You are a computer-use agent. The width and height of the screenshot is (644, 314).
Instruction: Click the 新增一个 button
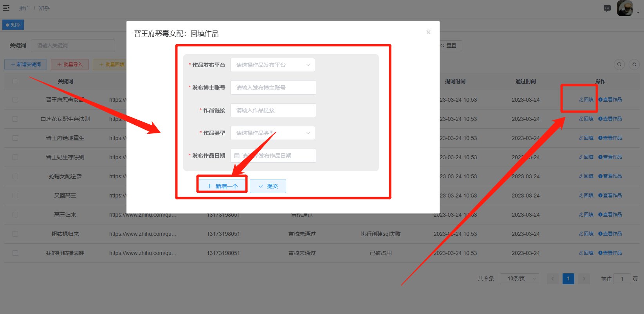222,186
